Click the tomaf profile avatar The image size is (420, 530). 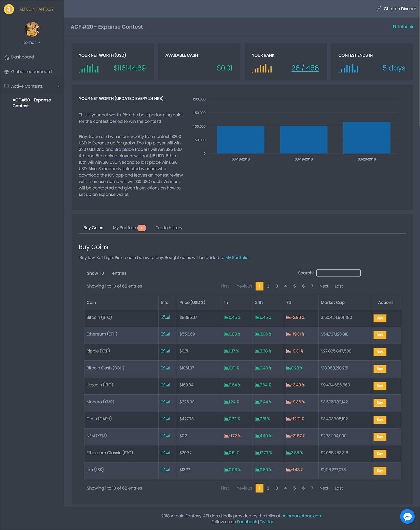point(32,29)
